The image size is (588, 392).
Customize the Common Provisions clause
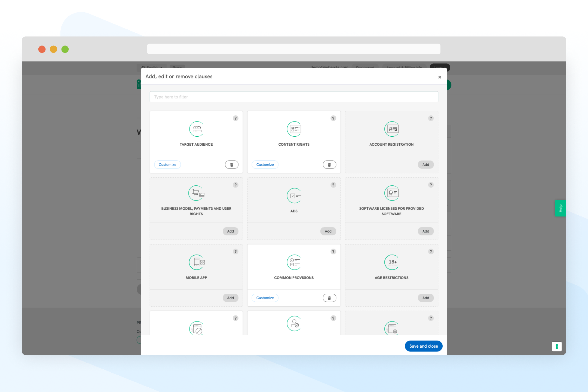coord(265,298)
